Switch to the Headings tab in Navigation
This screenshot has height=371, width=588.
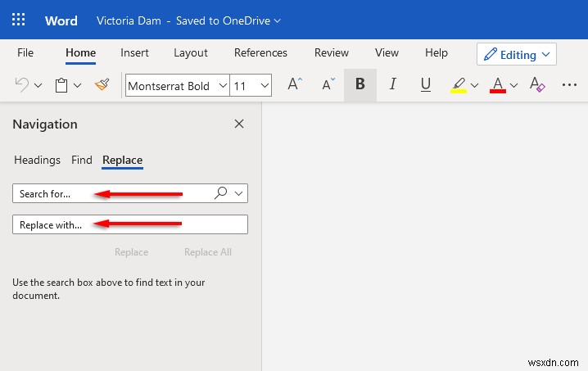(x=37, y=161)
